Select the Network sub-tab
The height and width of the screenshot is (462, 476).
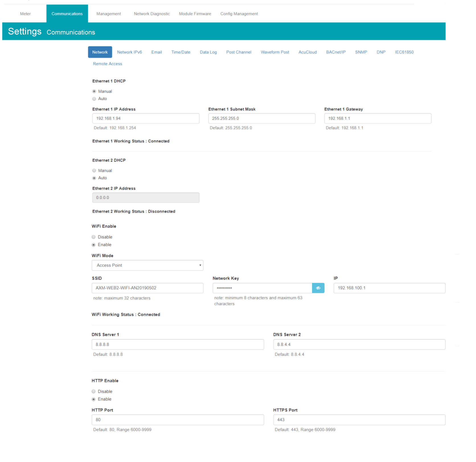click(100, 52)
